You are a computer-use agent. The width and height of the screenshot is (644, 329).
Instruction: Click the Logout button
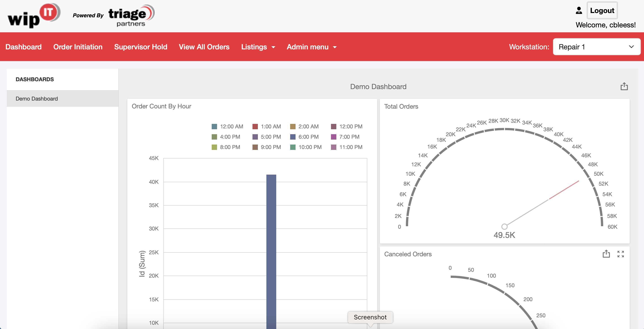(602, 10)
